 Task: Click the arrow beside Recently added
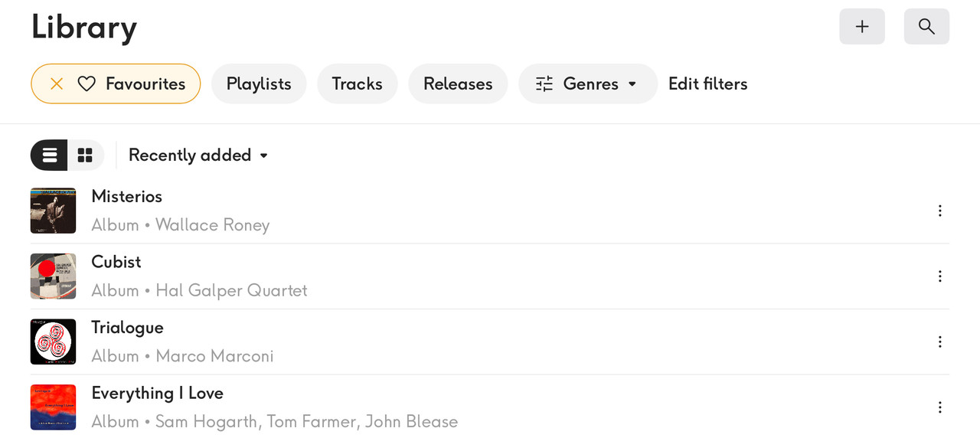(x=264, y=155)
